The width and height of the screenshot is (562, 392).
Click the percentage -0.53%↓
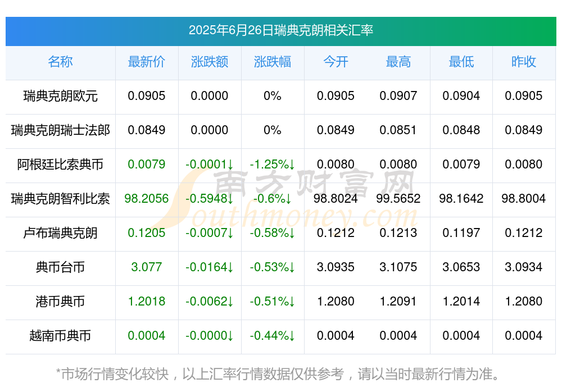[273, 267]
